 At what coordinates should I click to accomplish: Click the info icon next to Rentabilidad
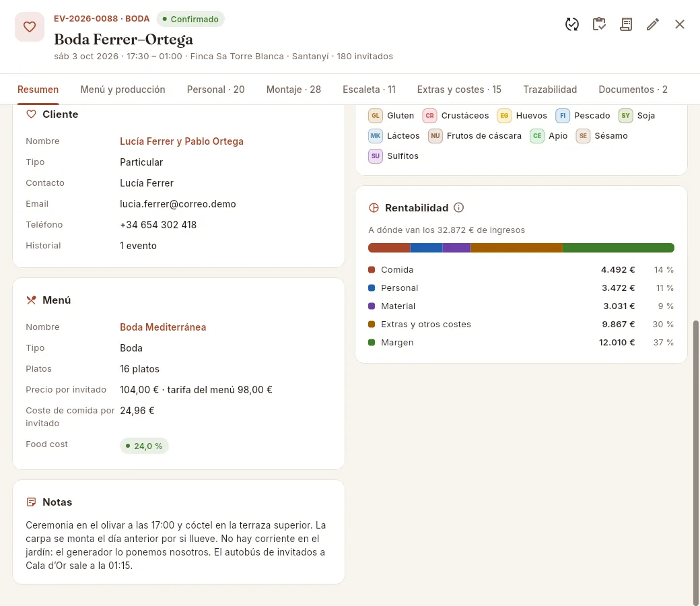click(x=458, y=207)
